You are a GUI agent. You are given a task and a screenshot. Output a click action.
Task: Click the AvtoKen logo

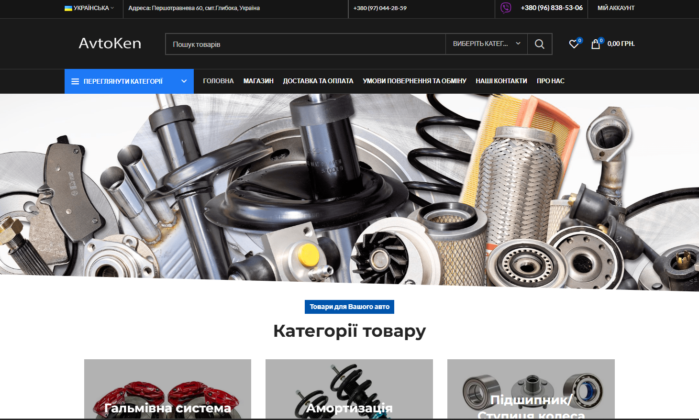click(110, 44)
